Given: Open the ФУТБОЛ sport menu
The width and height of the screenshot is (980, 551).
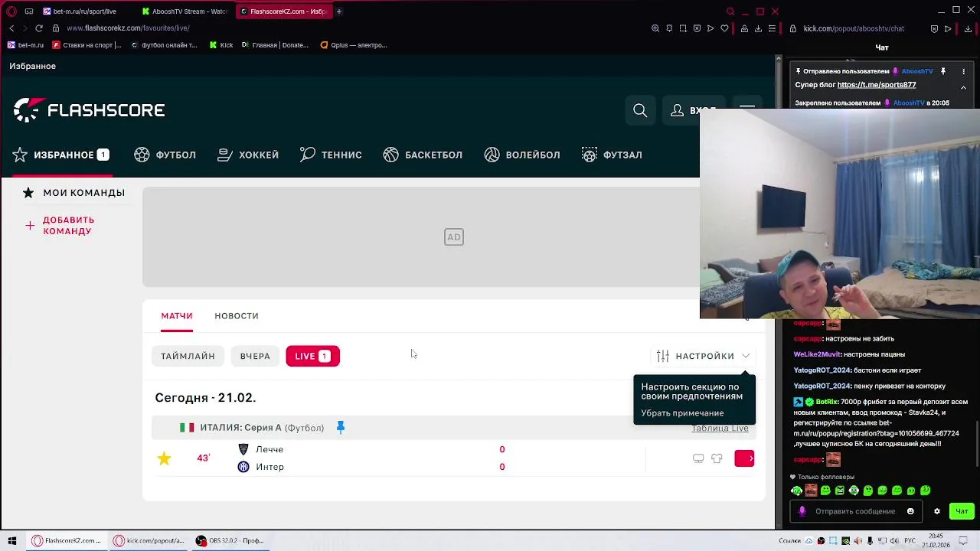Looking at the screenshot, I should point(165,155).
